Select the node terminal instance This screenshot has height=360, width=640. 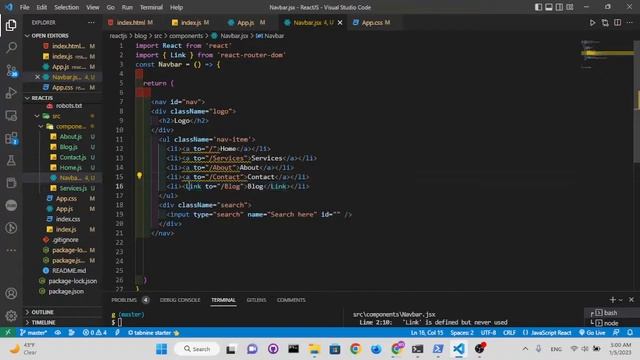click(610, 322)
